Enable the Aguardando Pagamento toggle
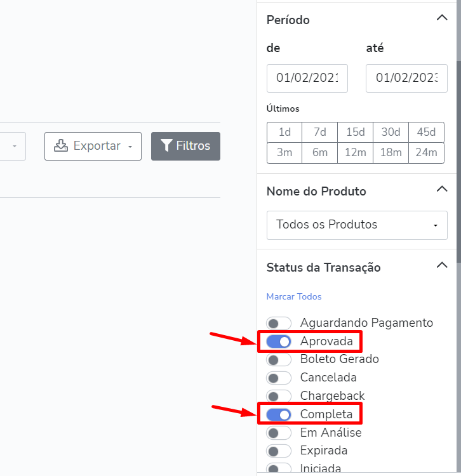Screen dimensions: 461x476 pyautogui.click(x=279, y=323)
